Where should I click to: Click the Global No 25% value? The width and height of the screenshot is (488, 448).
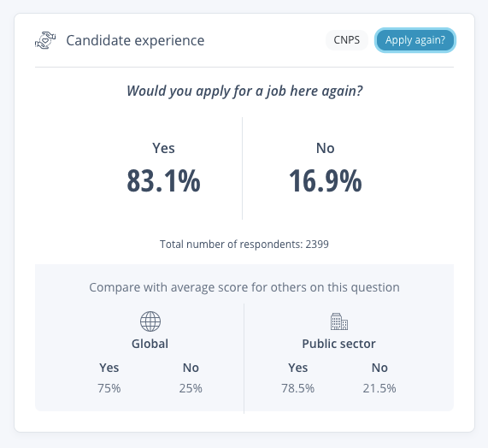(191, 388)
